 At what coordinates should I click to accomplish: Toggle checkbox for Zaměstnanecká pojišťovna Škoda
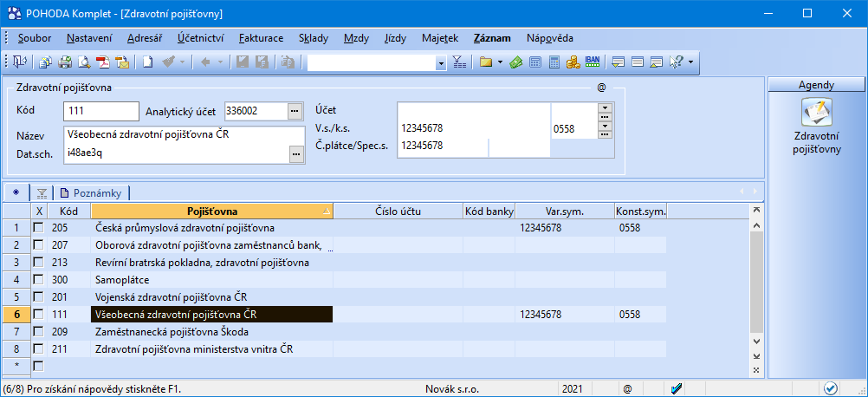(x=38, y=332)
